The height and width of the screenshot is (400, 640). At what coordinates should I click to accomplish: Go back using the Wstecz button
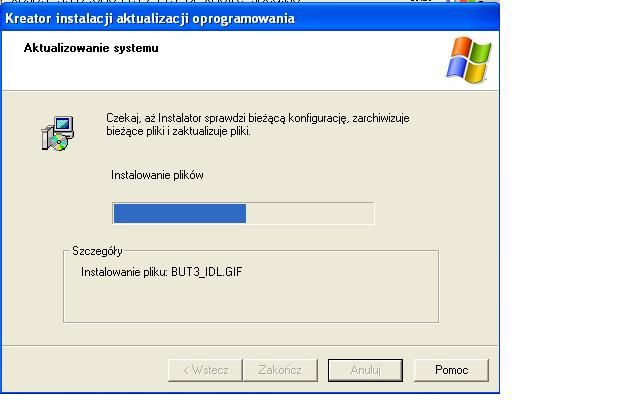[x=205, y=370]
